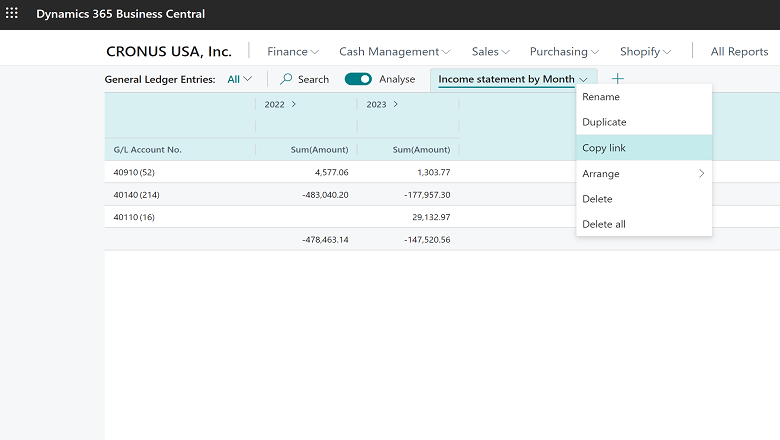
Task: Open the app launcher waffle icon
Action: [12, 13]
